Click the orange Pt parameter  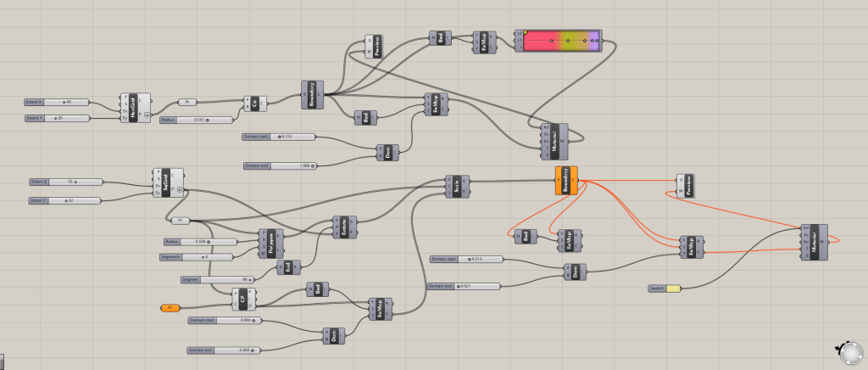tap(170, 306)
